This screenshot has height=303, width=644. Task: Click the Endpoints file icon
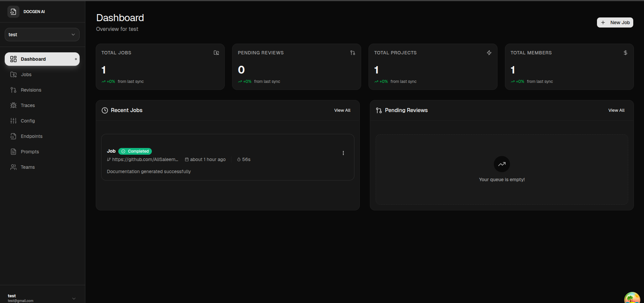click(x=13, y=136)
